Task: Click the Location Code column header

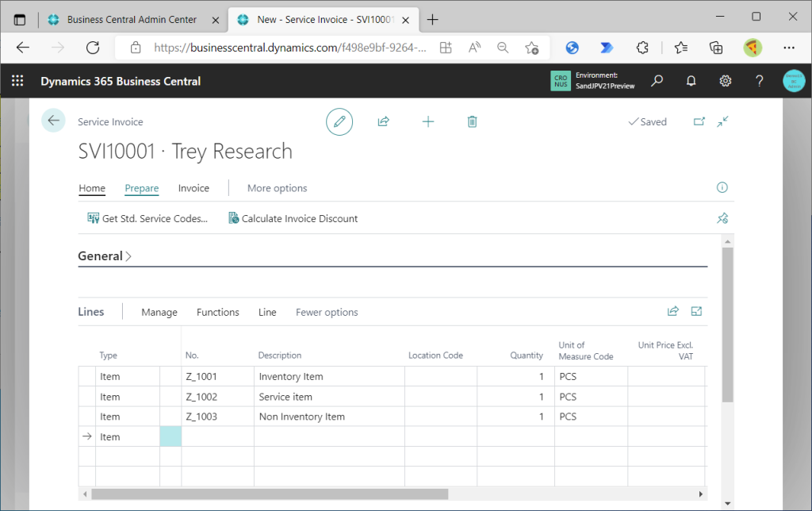Action: pos(435,355)
